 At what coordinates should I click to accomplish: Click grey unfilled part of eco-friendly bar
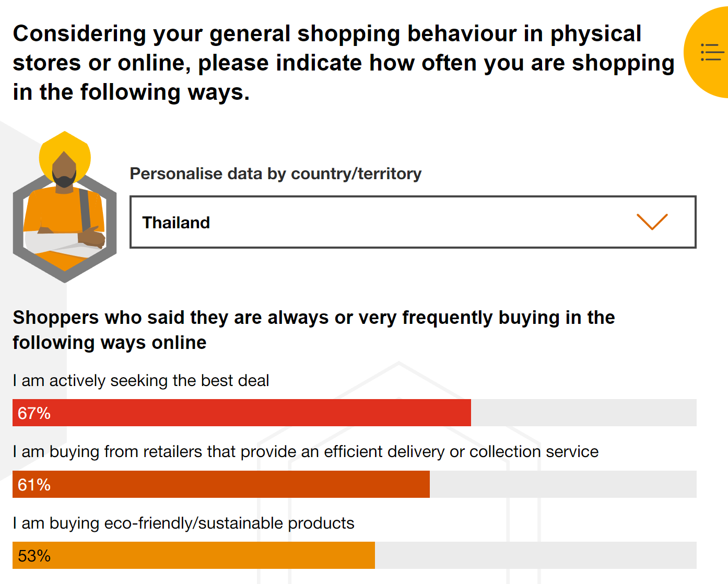pyautogui.click(x=535, y=555)
